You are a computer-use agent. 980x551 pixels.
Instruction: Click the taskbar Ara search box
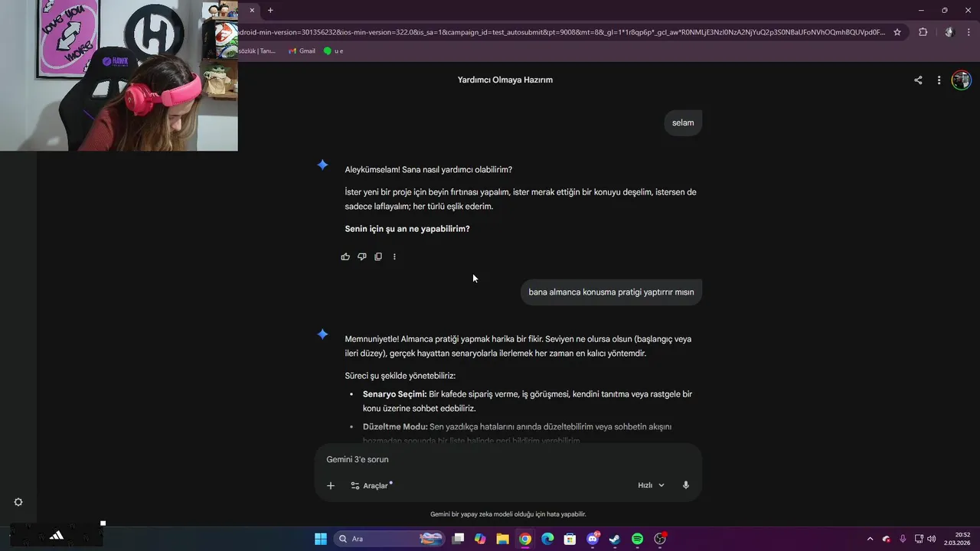coord(389,539)
